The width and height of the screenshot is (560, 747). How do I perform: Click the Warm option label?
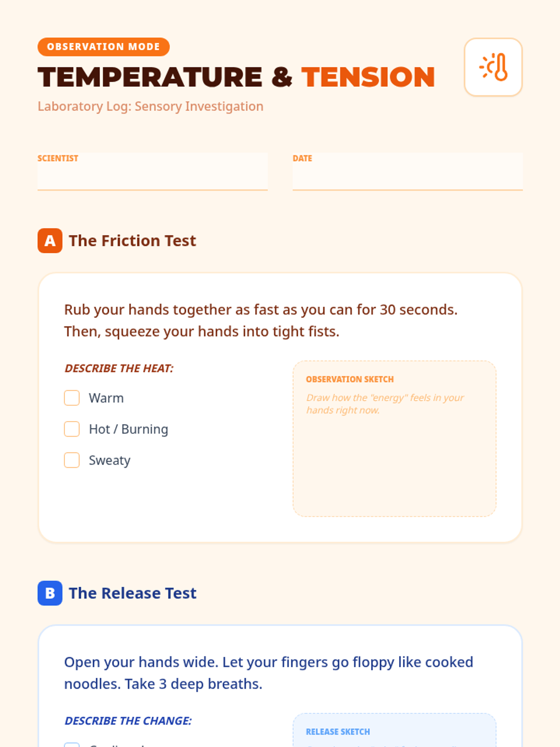point(106,398)
